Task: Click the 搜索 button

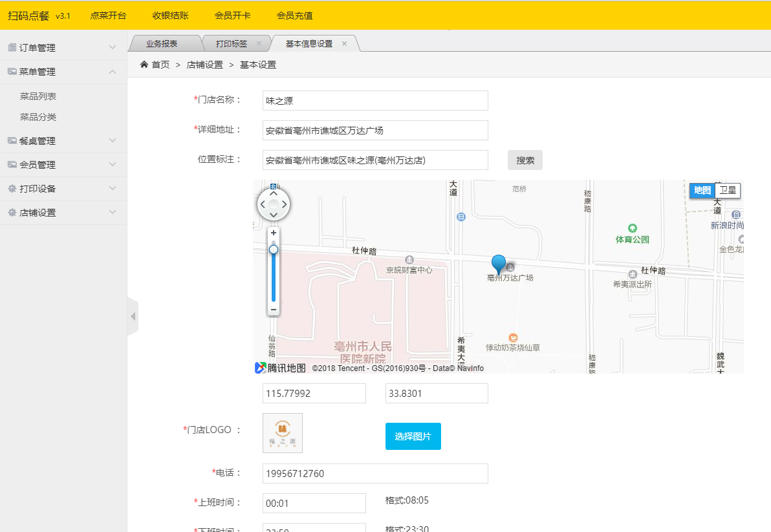Action: click(525, 160)
